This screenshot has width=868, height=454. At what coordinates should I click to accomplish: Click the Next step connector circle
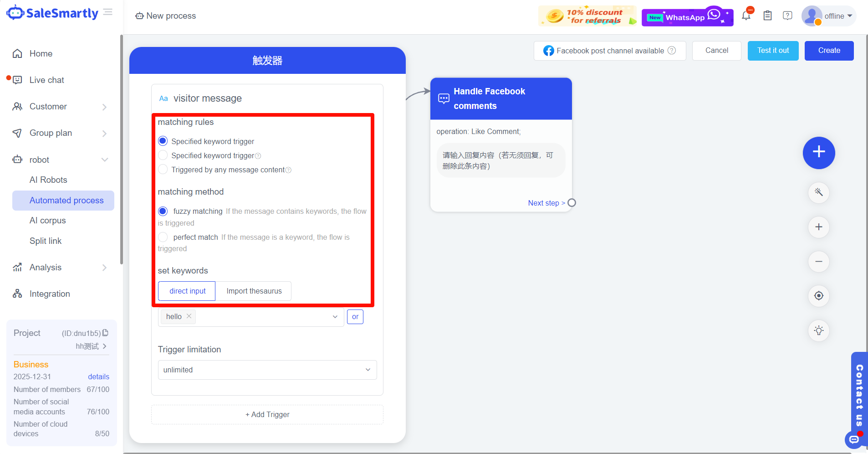point(572,203)
